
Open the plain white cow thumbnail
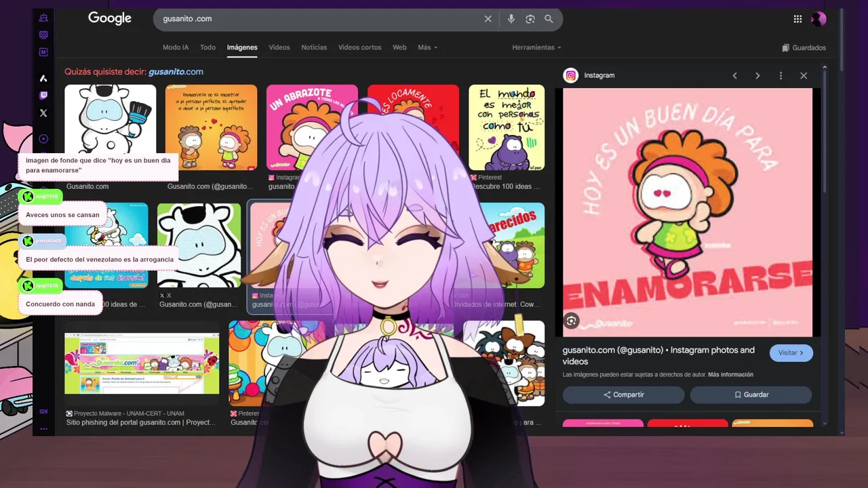click(x=199, y=245)
